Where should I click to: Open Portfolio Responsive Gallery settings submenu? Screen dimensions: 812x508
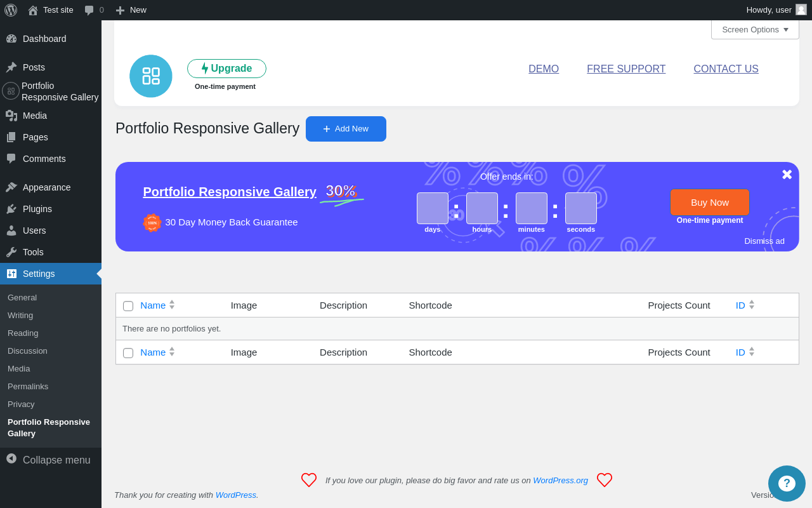coord(49,428)
